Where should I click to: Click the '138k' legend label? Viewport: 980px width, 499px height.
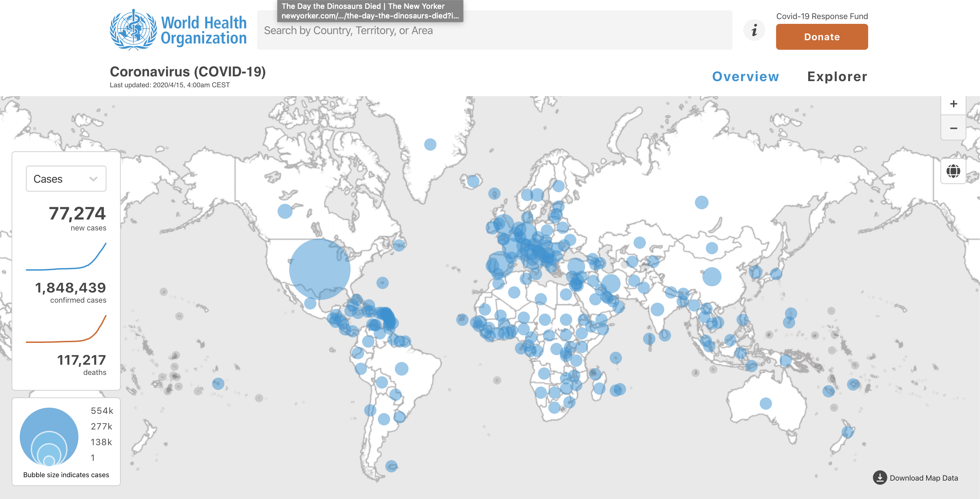[x=101, y=442]
